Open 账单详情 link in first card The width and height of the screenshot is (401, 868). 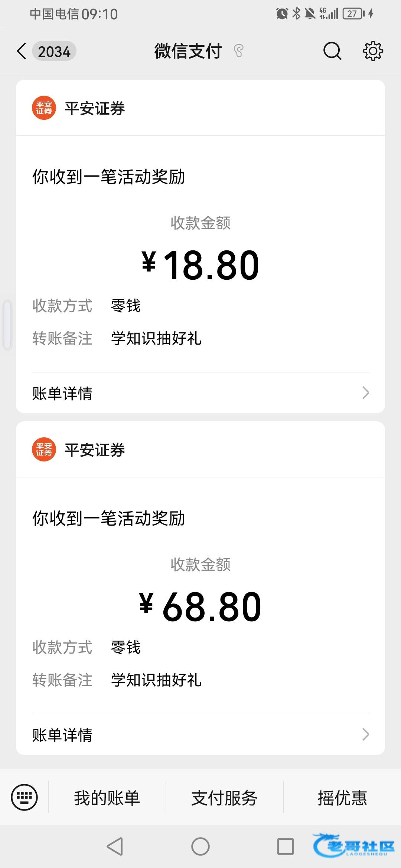62,393
